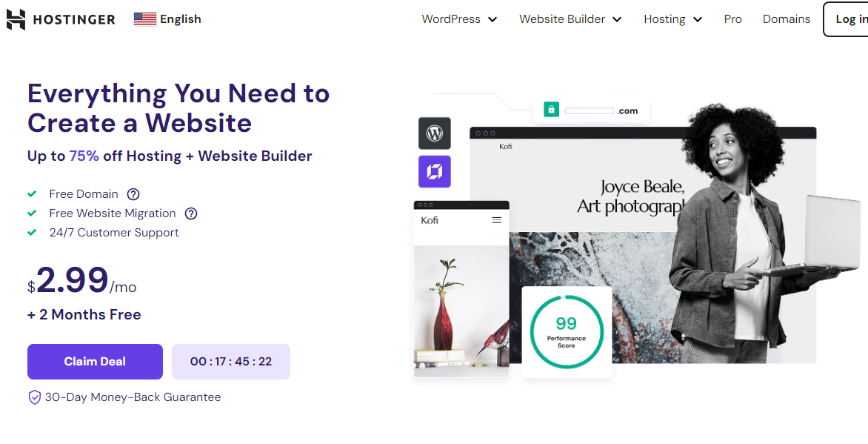Open the Free Website Migration help icon
The image size is (868, 444).
pos(191,213)
